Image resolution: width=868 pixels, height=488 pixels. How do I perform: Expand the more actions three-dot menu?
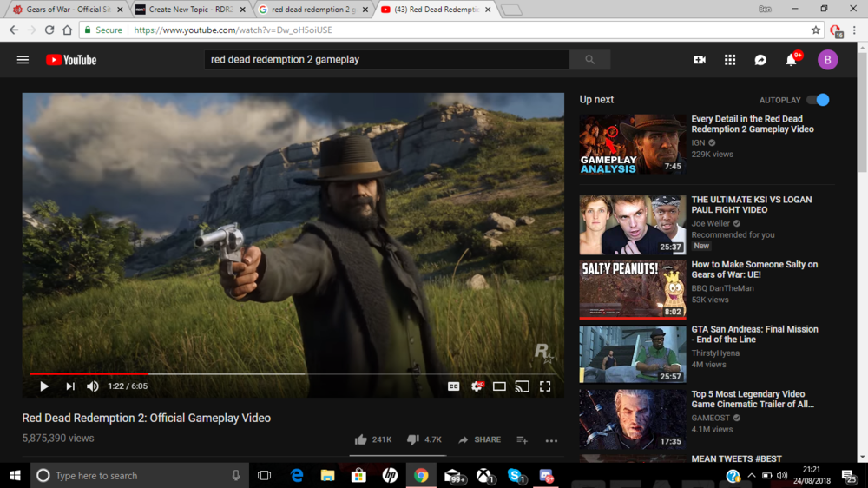(x=551, y=440)
